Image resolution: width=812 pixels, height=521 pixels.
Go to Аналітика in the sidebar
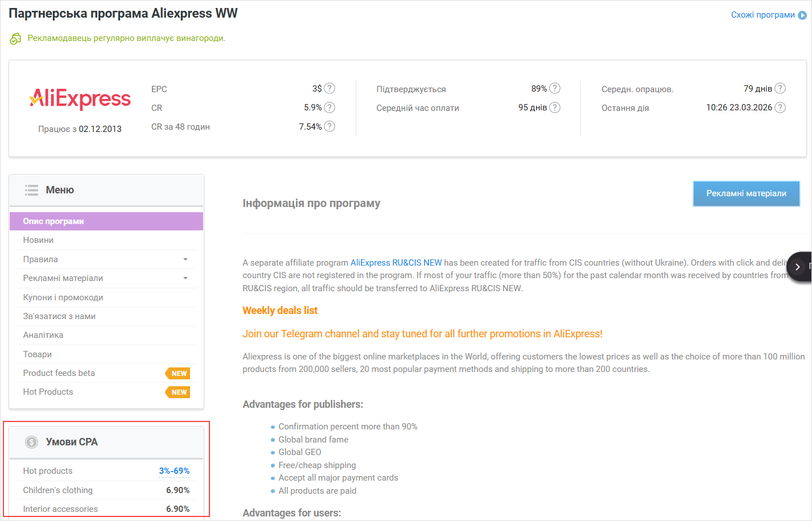pyautogui.click(x=43, y=335)
